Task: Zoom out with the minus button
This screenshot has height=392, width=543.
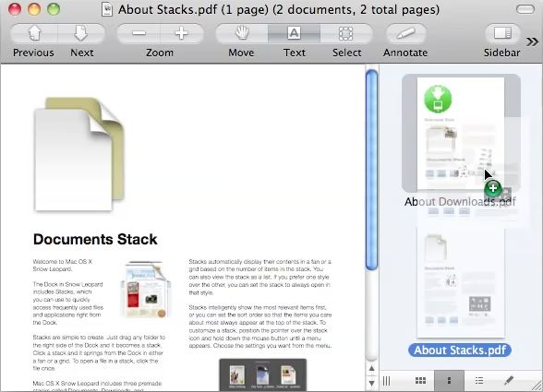Action: [x=139, y=33]
